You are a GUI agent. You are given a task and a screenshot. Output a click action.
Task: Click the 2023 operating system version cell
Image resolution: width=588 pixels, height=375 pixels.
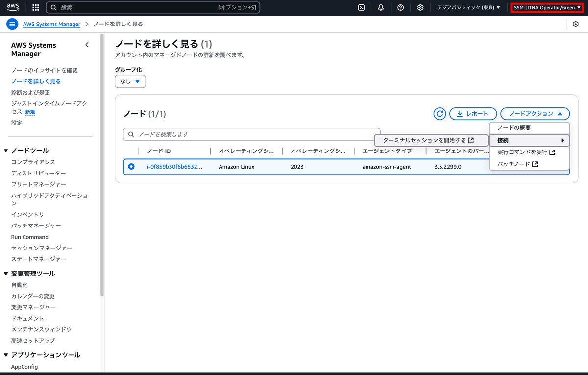pos(297,167)
